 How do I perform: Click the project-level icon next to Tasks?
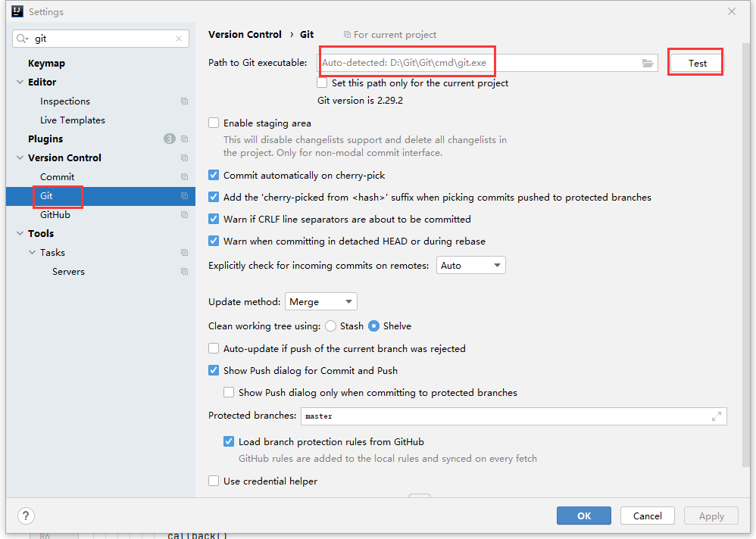[184, 252]
